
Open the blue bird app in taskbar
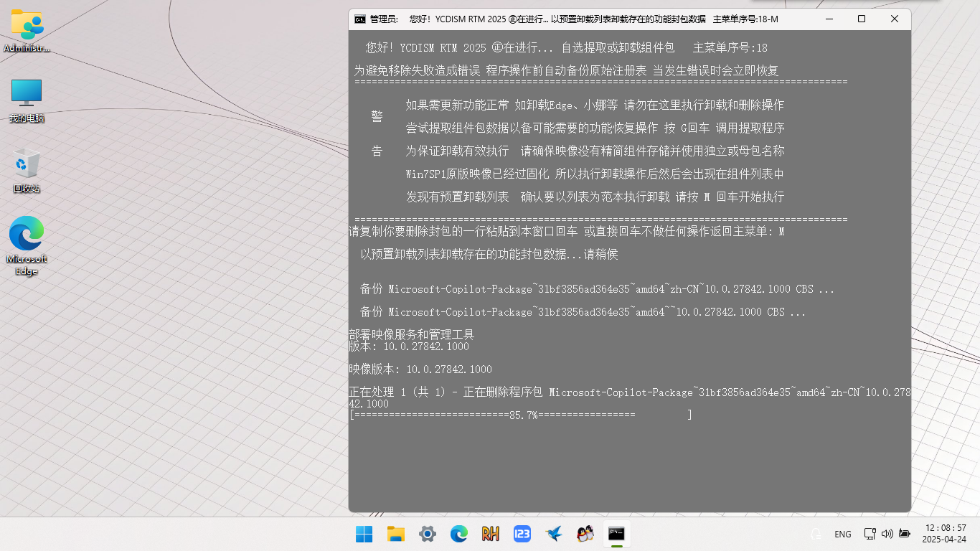click(x=554, y=534)
